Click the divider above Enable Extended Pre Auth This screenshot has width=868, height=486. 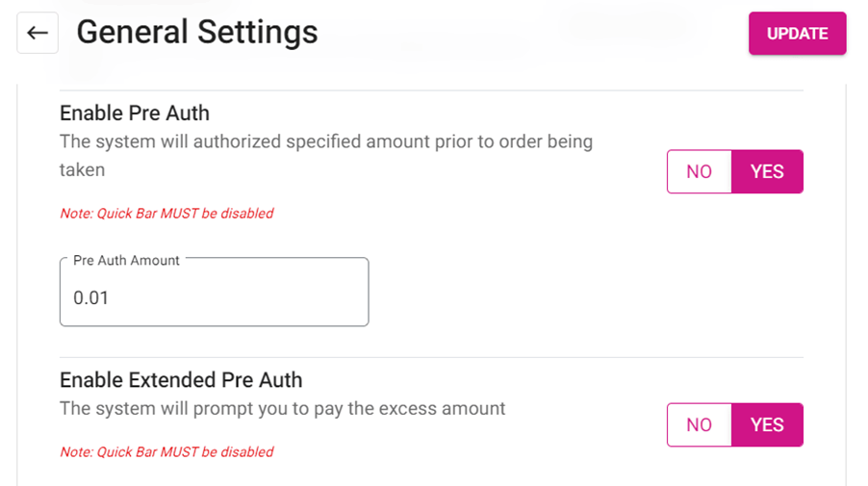click(431, 357)
